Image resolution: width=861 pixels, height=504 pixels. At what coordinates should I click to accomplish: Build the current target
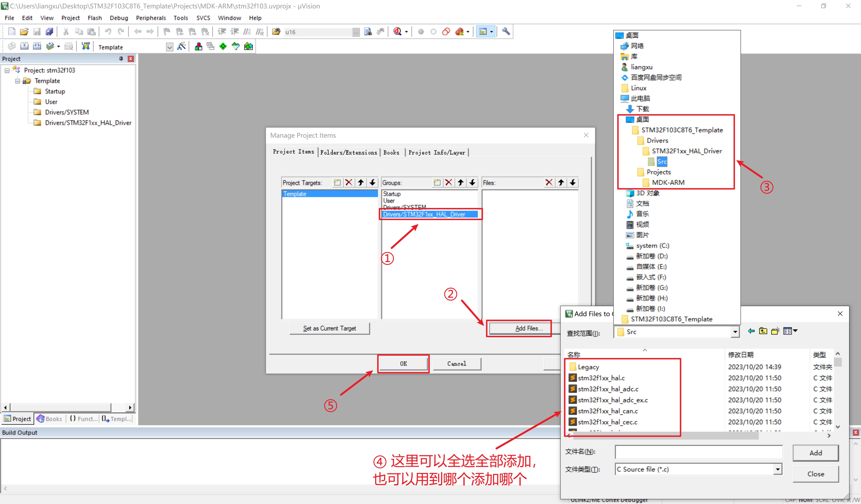pos(24,46)
